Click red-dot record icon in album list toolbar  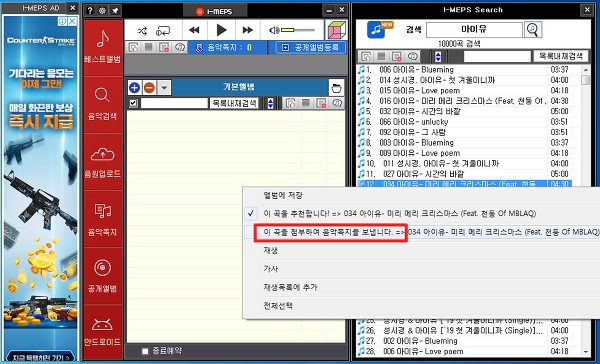tap(321, 103)
